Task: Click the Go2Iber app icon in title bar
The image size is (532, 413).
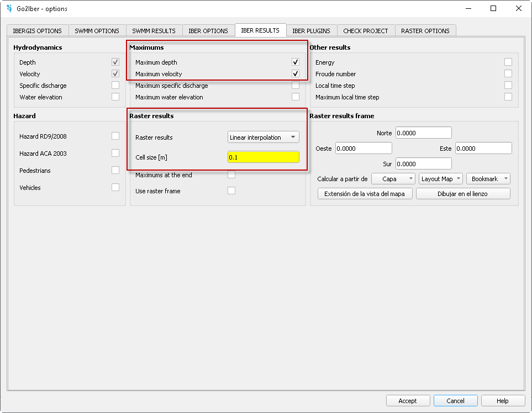Action: pyautogui.click(x=9, y=9)
